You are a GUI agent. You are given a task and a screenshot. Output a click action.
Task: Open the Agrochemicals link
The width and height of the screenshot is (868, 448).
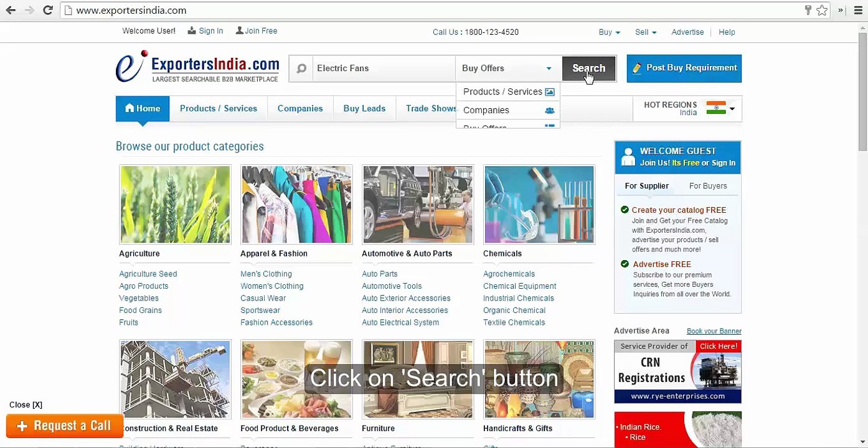[x=509, y=274]
